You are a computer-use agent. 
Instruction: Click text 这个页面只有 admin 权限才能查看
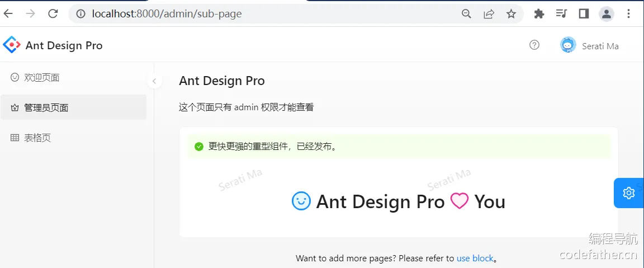247,107
